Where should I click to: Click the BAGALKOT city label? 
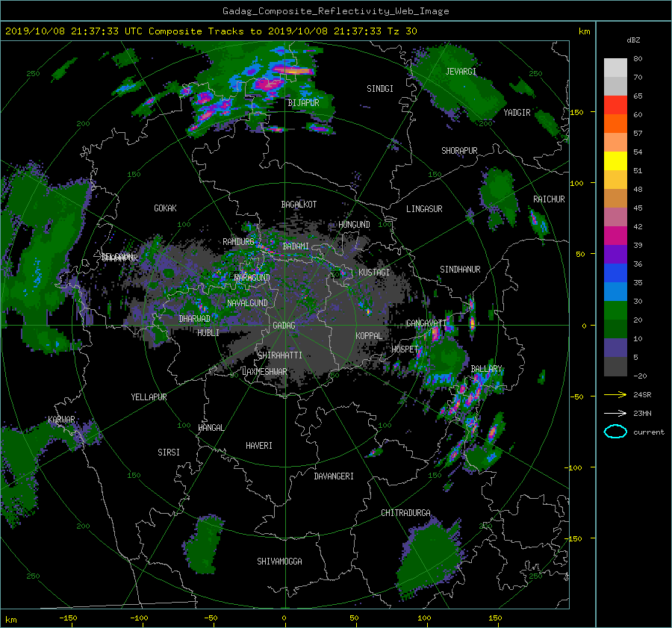tap(299, 205)
